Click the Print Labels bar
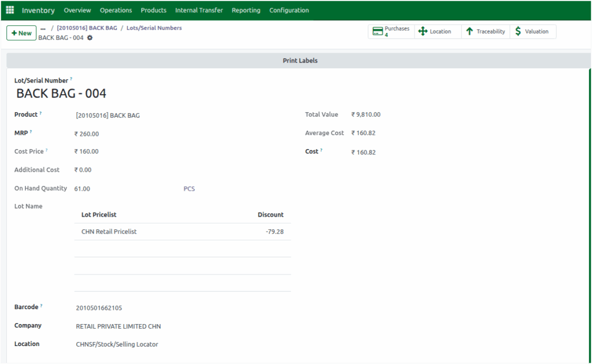 pyautogui.click(x=299, y=60)
